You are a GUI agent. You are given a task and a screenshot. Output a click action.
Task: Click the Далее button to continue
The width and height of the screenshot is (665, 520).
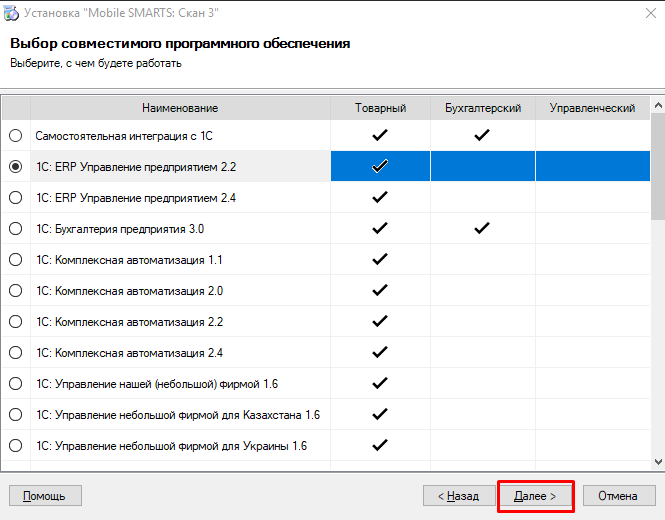(535, 496)
